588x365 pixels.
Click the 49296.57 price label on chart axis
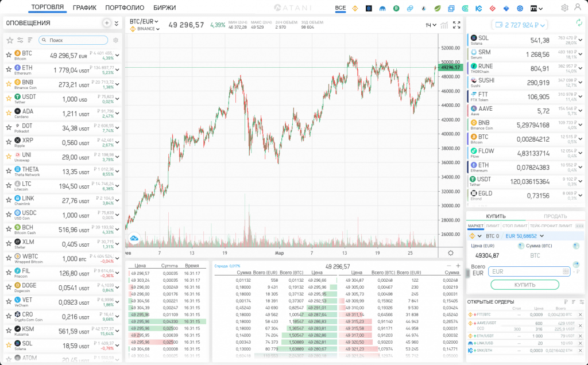pos(451,68)
